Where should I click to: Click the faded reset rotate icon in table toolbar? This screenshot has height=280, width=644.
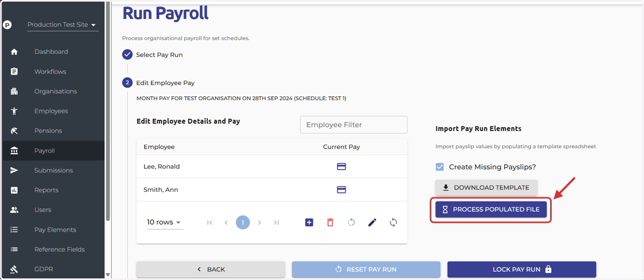pos(351,222)
